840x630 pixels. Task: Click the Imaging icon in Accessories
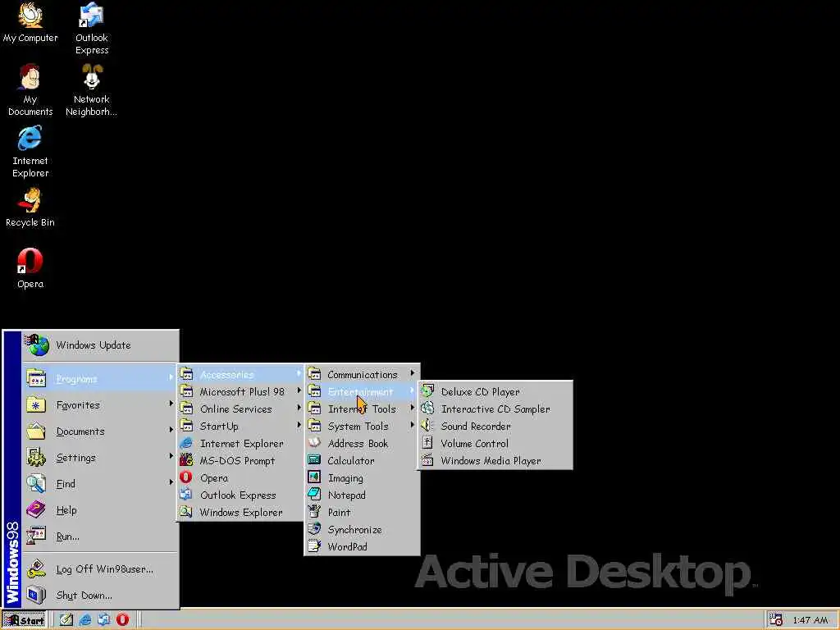314,477
